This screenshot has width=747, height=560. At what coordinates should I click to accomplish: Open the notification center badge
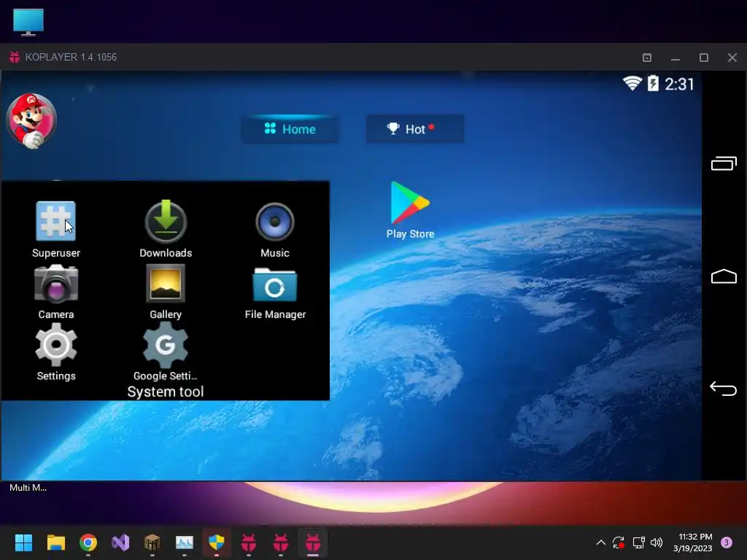coord(727,542)
